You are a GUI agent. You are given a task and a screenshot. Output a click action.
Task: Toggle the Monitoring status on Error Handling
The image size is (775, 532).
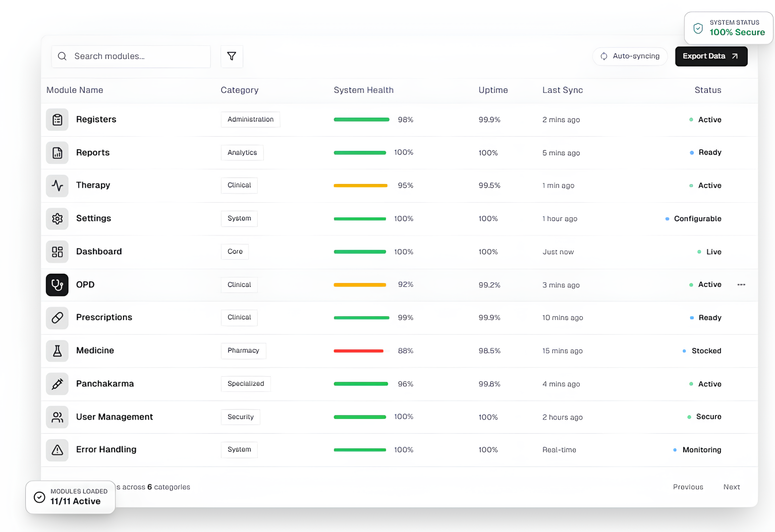(x=675, y=450)
